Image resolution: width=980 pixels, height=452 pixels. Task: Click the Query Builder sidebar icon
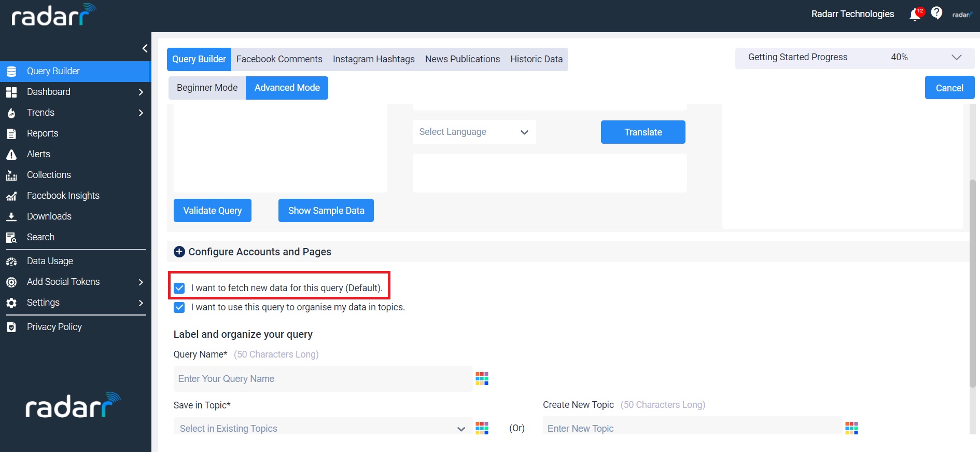(x=11, y=72)
